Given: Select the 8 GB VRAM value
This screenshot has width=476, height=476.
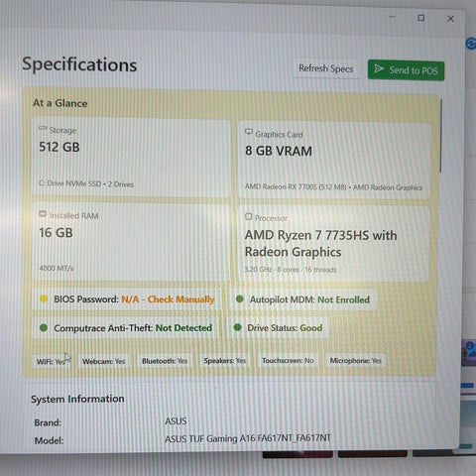Looking at the screenshot, I should pos(279,151).
